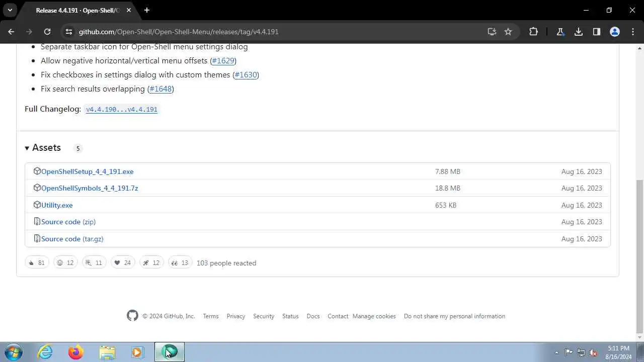Download Utility.exe asset
644x362 pixels.
[57, 205]
